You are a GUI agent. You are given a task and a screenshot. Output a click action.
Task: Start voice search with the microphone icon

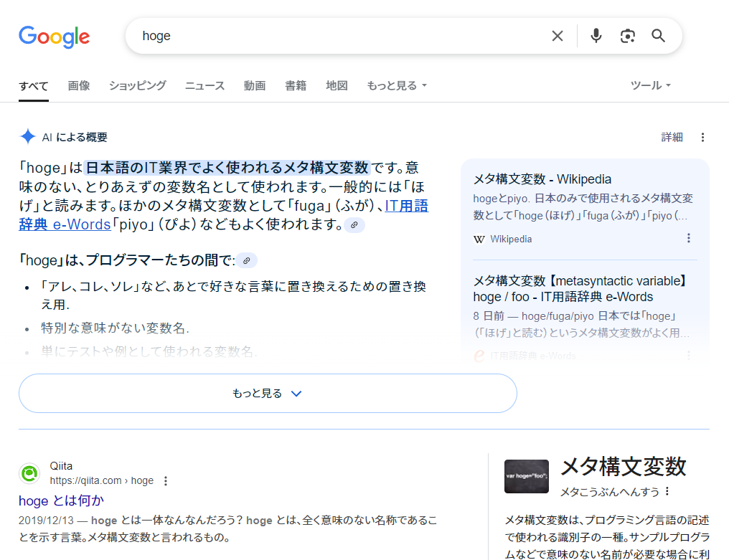tap(596, 36)
